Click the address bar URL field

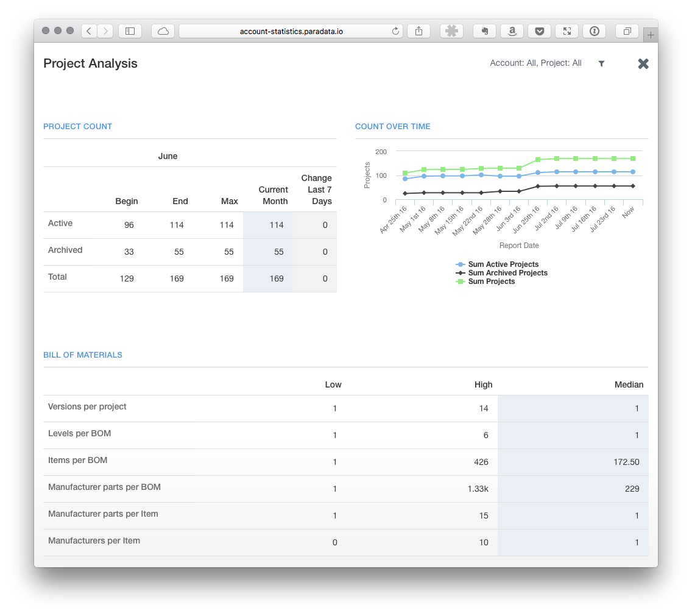[x=291, y=31]
